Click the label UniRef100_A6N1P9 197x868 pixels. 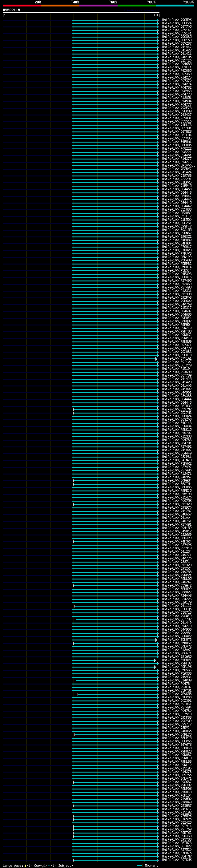(176, 257)
